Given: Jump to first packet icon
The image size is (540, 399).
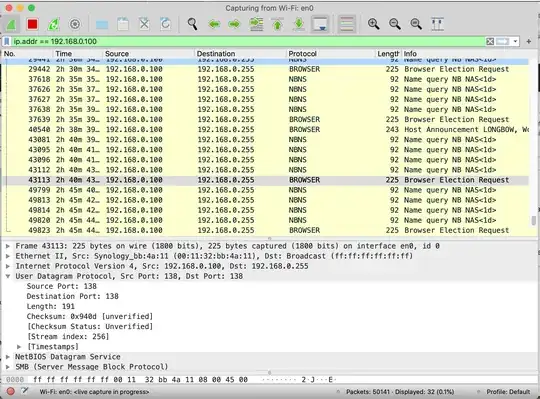Looking at the screenshot, I should click(x=278, y=24).
